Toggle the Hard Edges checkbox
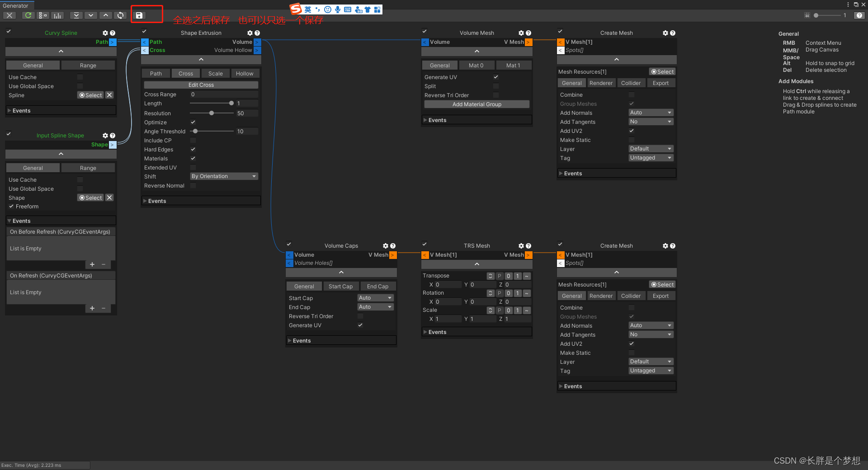This screenshot has height=470, width=868. click(x=193, y=149)
